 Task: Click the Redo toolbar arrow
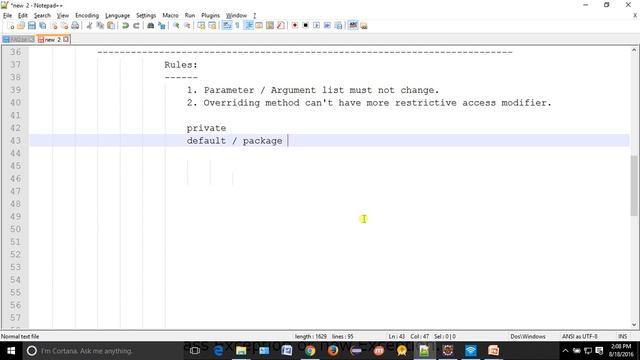coord(136,26)
